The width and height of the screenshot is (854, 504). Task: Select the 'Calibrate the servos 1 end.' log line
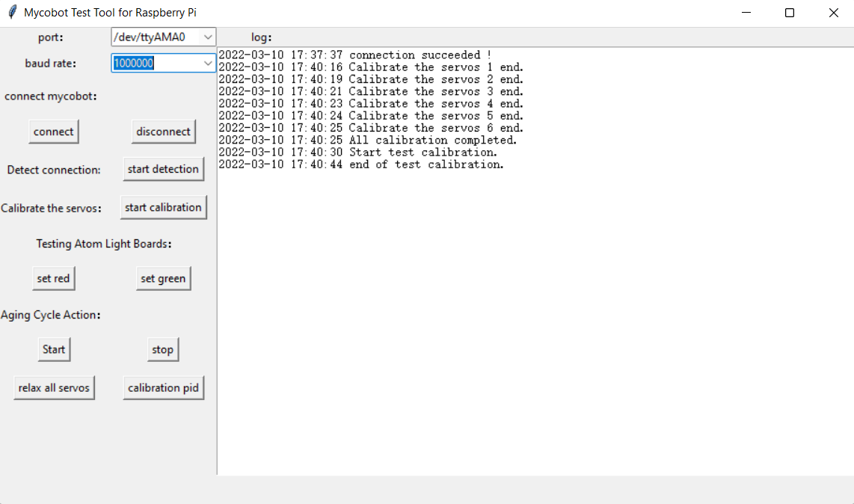(371, 67)
